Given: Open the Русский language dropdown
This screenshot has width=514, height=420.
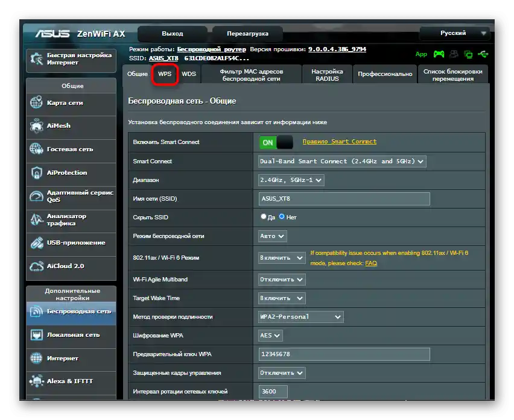Looking at the screenshot, I should point(455,33).
